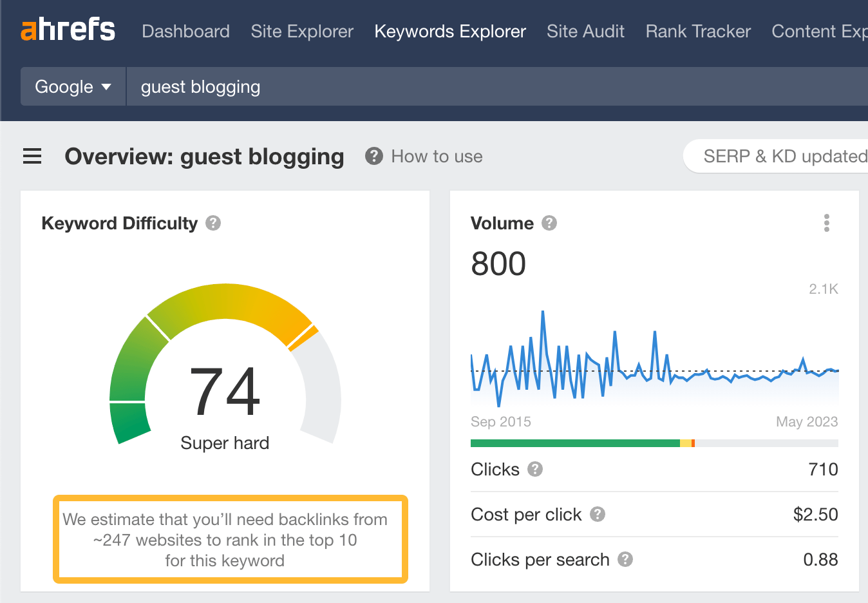Open the hamburger sidebar menu
The width and height of the screenshot is (868, 603).
[x=32, y=156]
